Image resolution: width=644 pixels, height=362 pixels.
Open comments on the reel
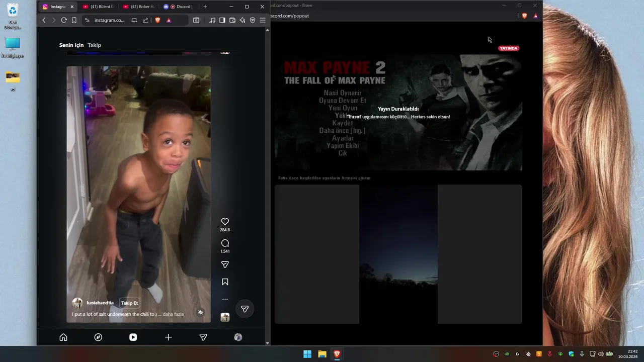click(225, 243)
